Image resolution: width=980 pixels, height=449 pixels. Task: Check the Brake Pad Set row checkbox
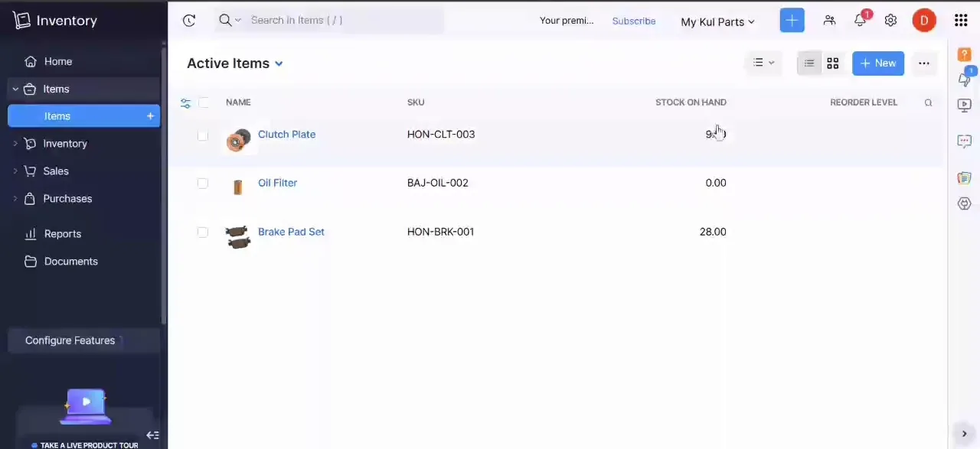pyautogui.click(x=203, y=233)
